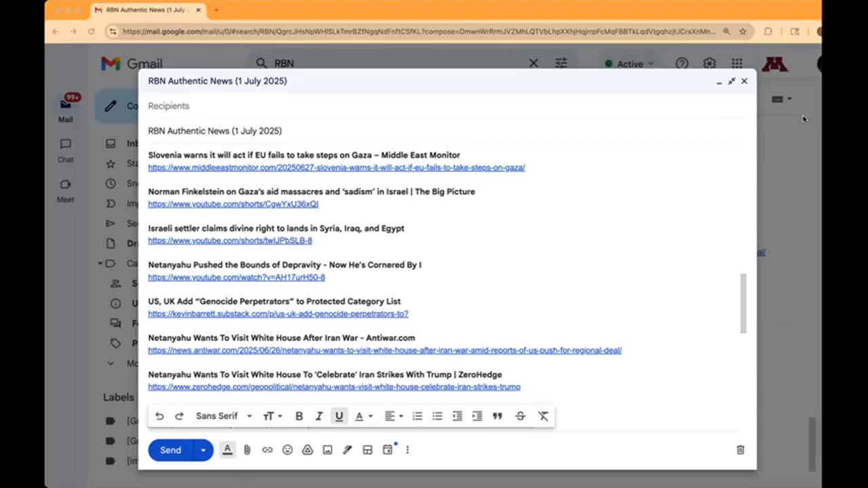This screenshot has height=488, width=868.
Task: Click 'US, UK Add Genocide Perpetrators' headline
Action: (274, 302)
